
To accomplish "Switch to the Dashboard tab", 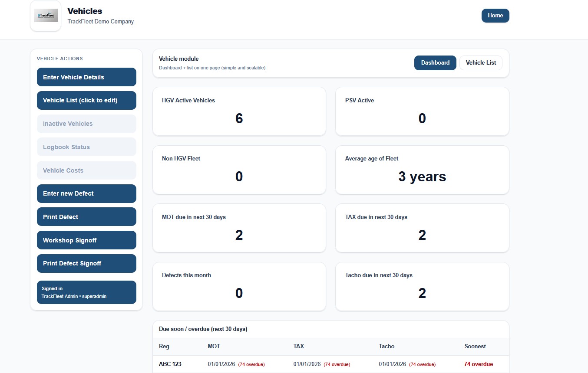I will [435, 62].
